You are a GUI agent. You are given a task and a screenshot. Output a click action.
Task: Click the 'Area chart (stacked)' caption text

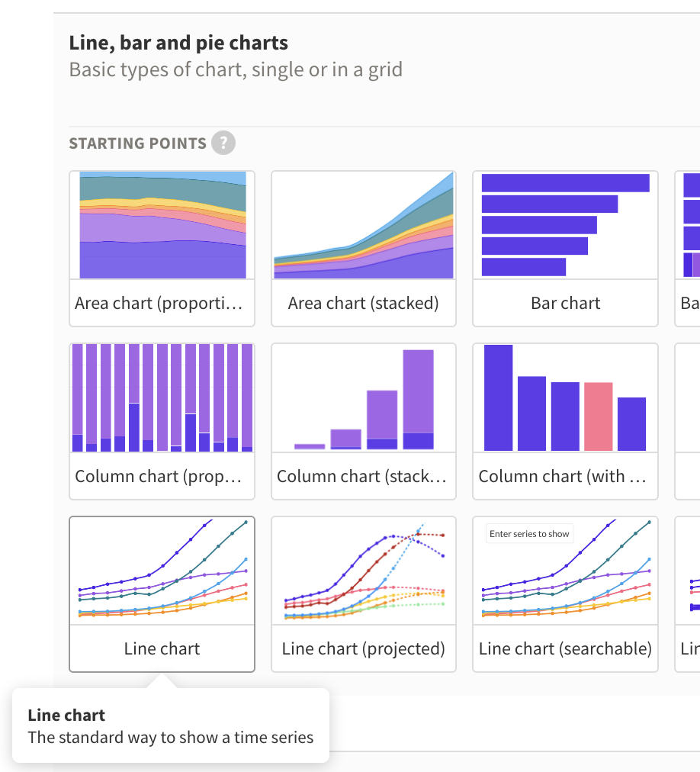click(x=364, y=303)
